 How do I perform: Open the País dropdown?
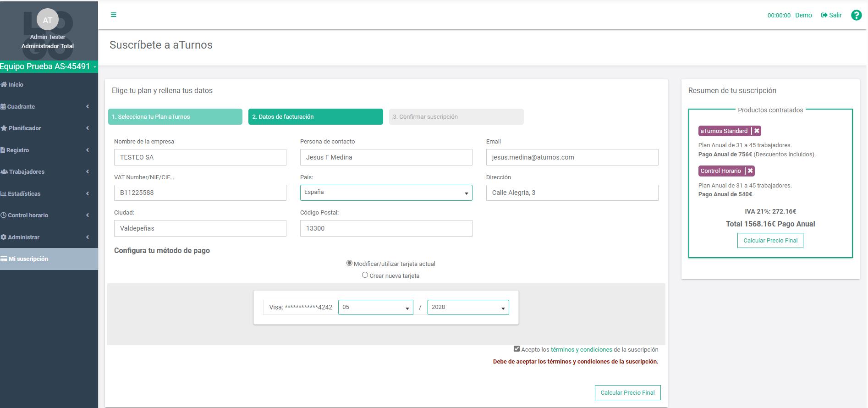coord(386,193)
